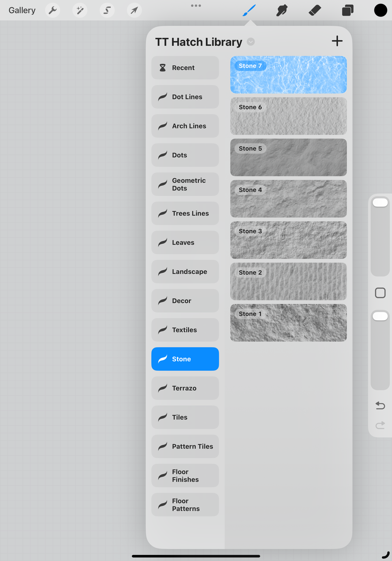The image size is (392, 561).
Task: Tap the three-dot menu at top
Action: (x=196, y=6)
